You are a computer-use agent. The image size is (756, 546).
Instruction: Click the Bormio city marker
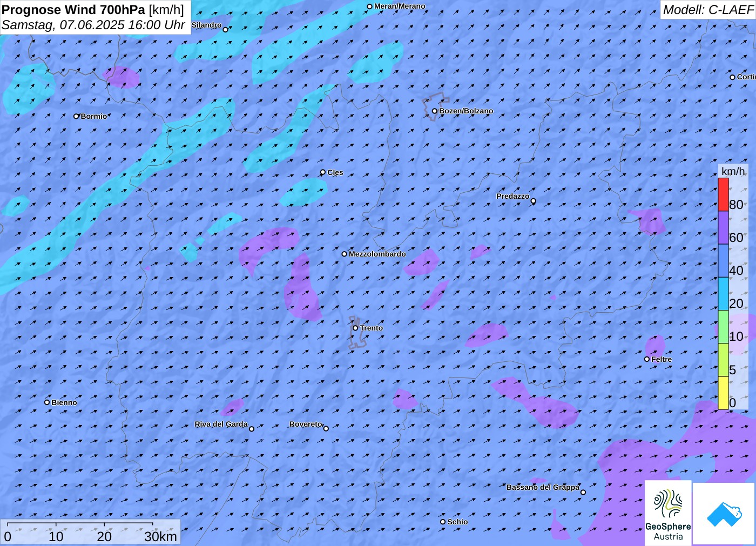click(77, 116)
